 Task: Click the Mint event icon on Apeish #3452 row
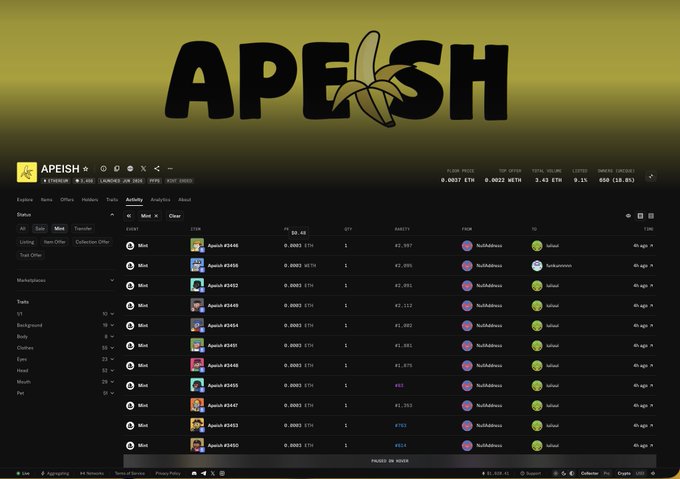[130, 286]
